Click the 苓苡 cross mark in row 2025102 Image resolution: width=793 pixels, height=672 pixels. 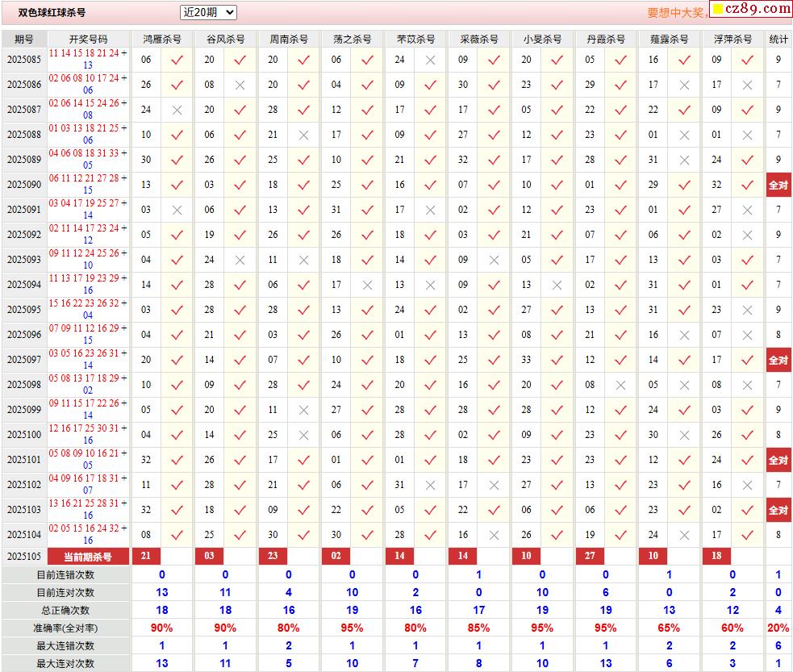(x=431, y=485)
